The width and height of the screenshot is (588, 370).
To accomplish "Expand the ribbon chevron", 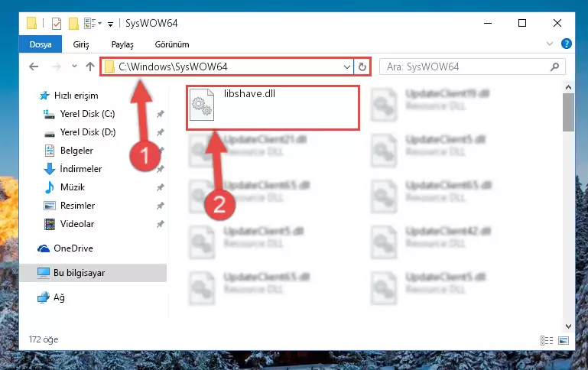I will [x=550, y=44].
